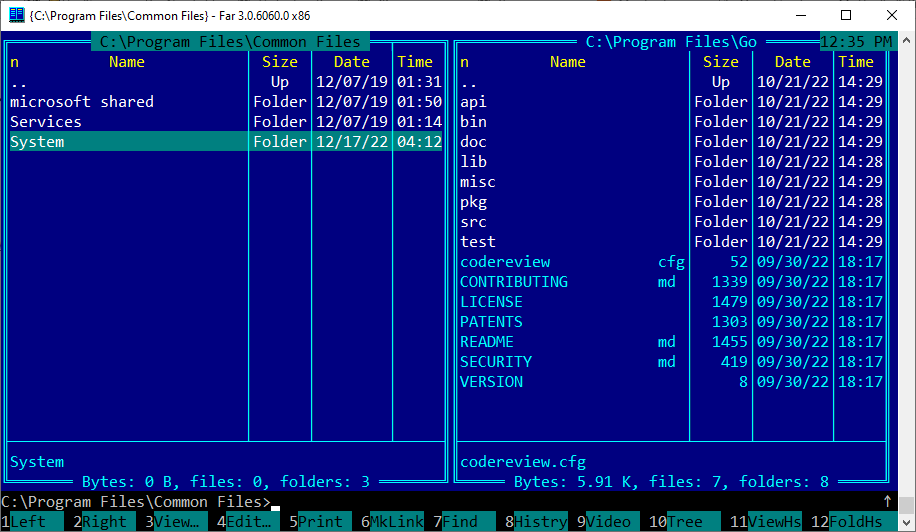Select the PATENTS file
The image size is (916, 532).
(x=671, y=322)
